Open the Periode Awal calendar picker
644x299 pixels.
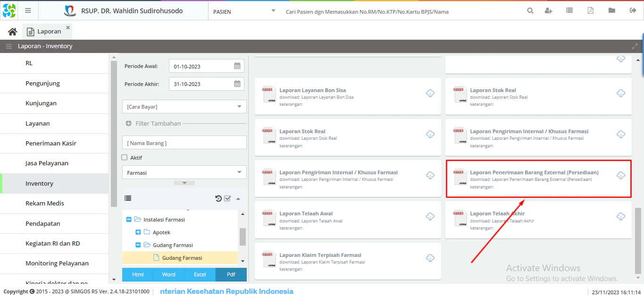(x=237, y=66)
